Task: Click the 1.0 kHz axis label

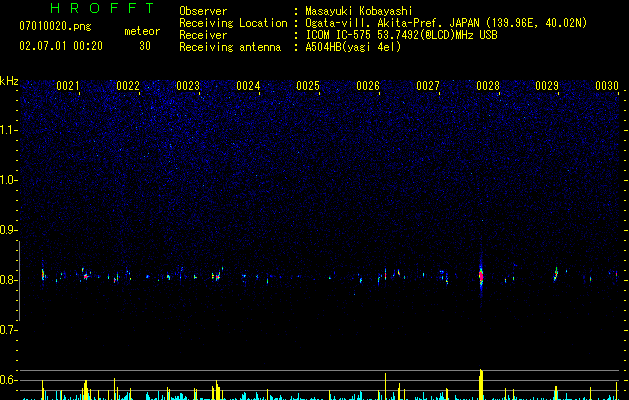Action: (x=9, y=180)
